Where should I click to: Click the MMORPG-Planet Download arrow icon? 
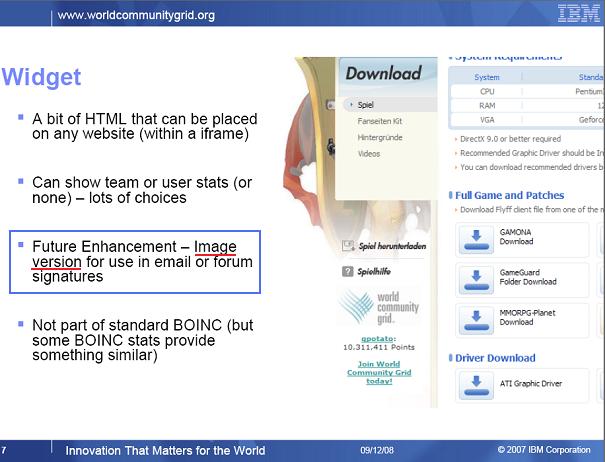pyautogui.click(x=476, y=320)
